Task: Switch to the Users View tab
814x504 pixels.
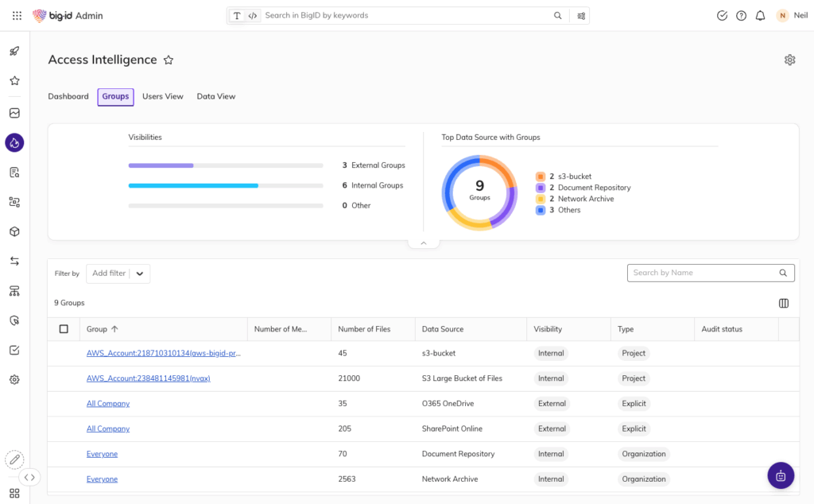Action: pyautogui.click(x=162, y=96)
